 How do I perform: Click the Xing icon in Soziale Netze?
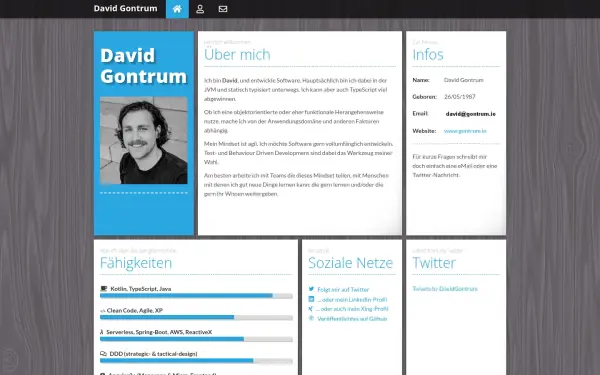tap(311, 308)
